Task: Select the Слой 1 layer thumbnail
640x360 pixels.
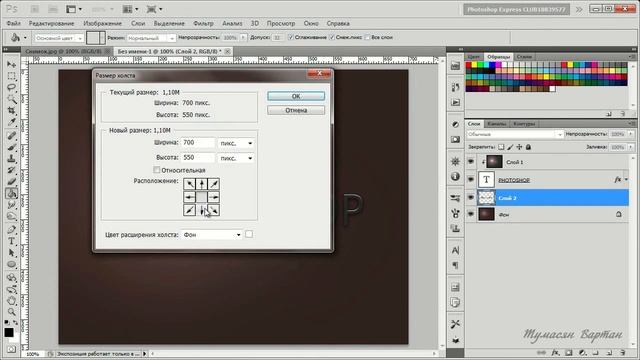Action: tap(494, 162)
